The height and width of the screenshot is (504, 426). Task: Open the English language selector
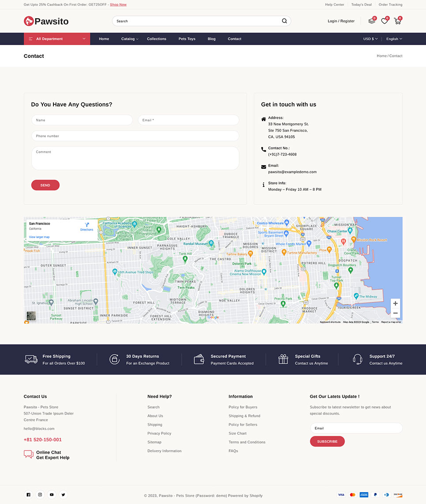tap(394, 39)
